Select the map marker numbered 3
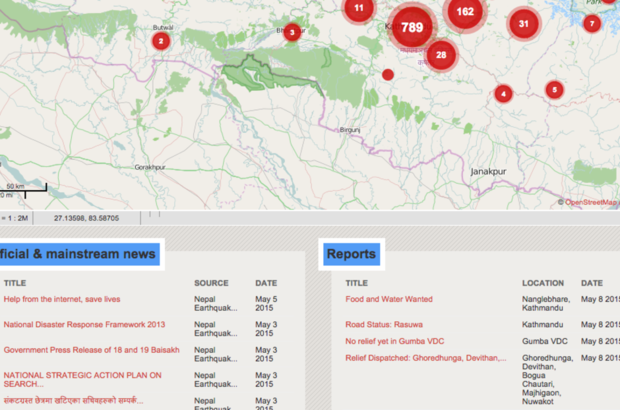Viewport: 620px width, 410px height. point(291,32)
